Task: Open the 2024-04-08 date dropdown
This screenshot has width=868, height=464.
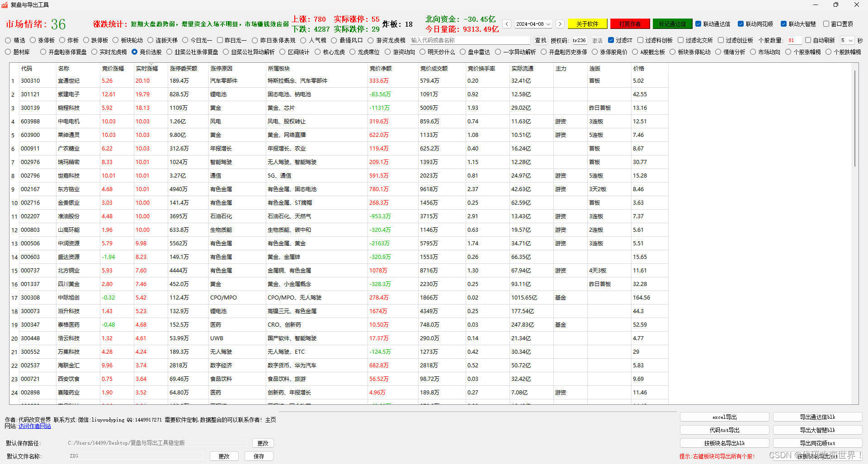Action: coord(533,24)
